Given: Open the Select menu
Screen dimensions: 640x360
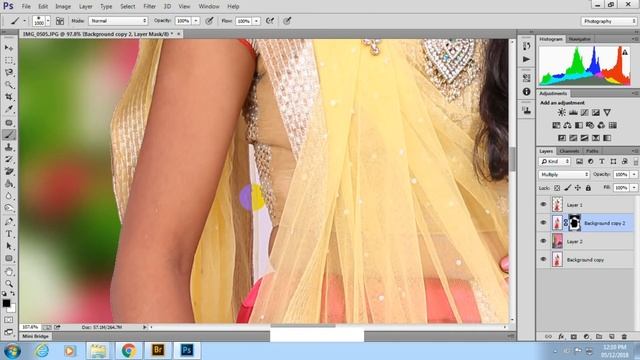Looking at the screenshot, I should pyautogui.click(x=128, y=7).
